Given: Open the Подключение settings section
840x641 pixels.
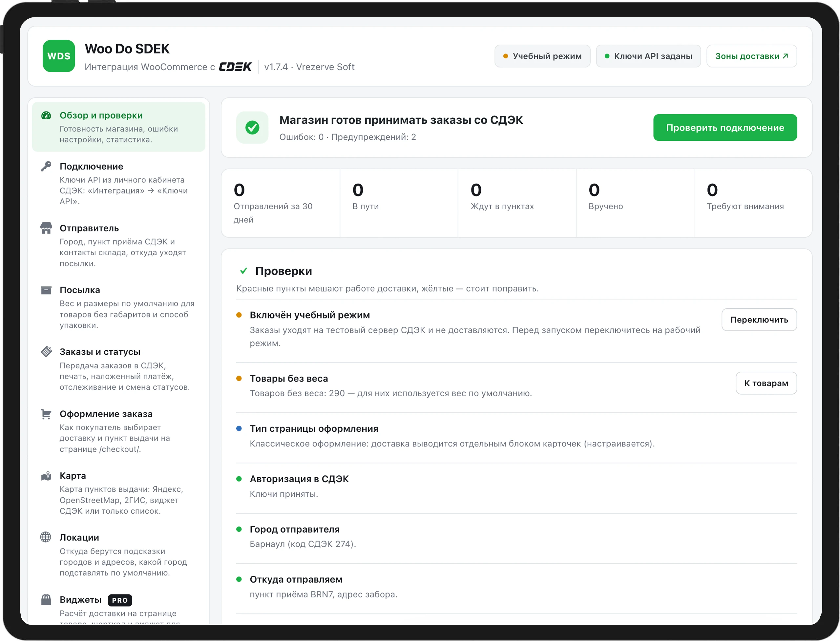Looking at the screenshot, I should [119, 183].
